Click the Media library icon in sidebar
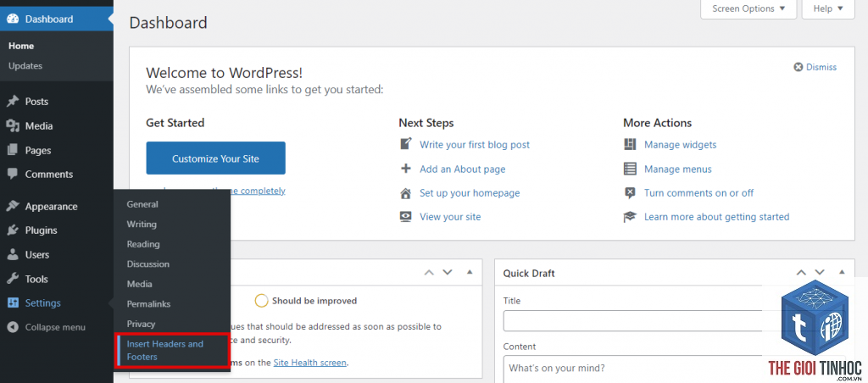868x383 pixels. tap(13, 125)
